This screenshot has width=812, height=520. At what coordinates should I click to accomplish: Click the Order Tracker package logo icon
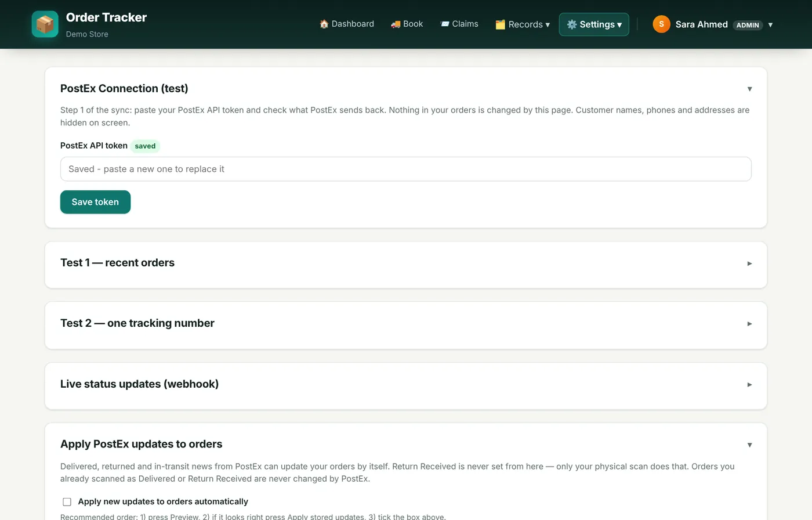tap(45, 24)
